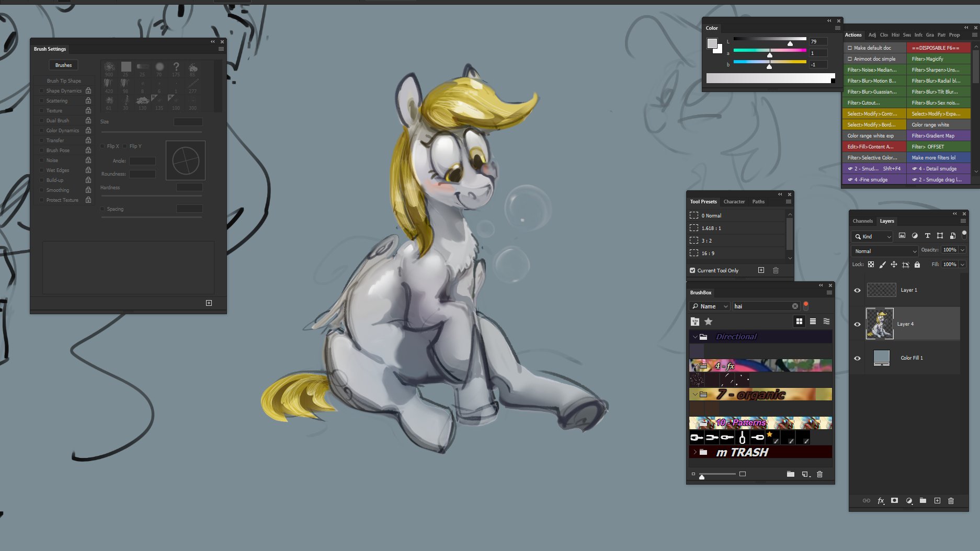Switch BrushBox to stroke preview view
980x551 pixels.
coord(826,322)
